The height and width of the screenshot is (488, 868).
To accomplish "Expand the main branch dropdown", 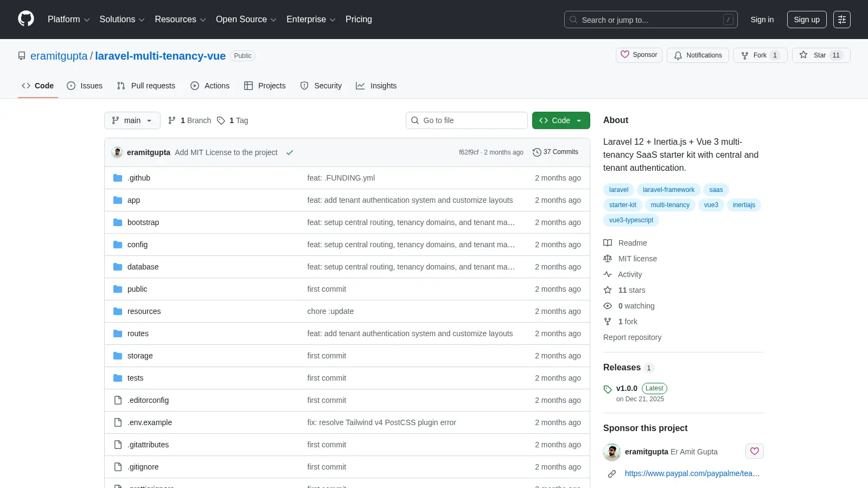I will tap(132, 120).
